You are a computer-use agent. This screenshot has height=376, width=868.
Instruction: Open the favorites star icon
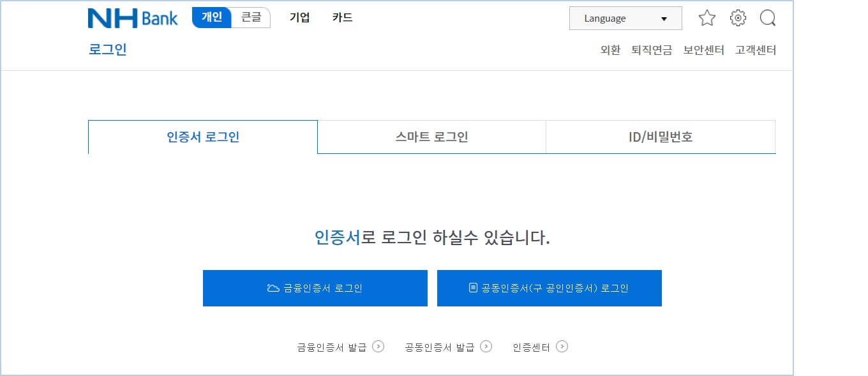(707, 18)
